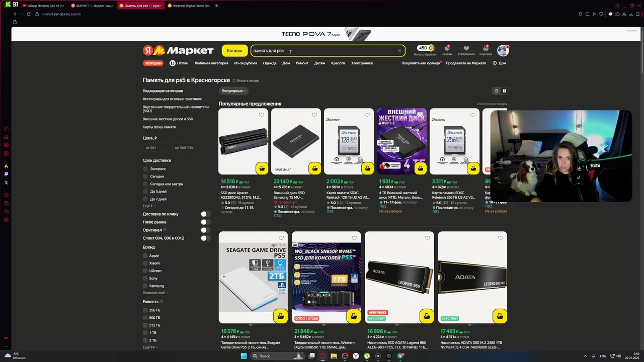Click the taskbar search box
Screen dimensions: 644x362
click(277, 356)
